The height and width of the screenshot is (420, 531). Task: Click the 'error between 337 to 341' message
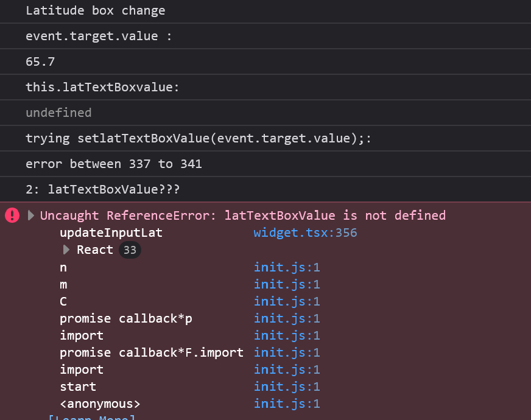[114, 164]
